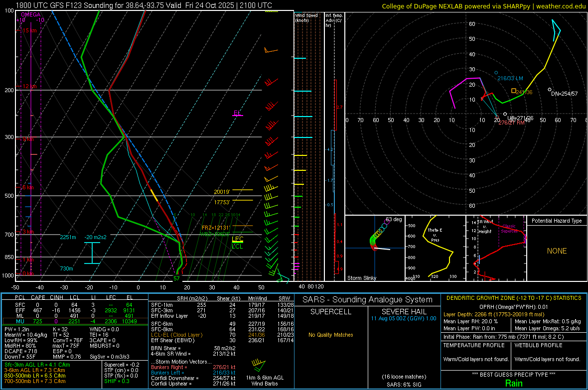Click the Theta-E v. Pres plot label
Image resolution: width=588 pixels, height=390 pixels.
(x=435, y=235)
